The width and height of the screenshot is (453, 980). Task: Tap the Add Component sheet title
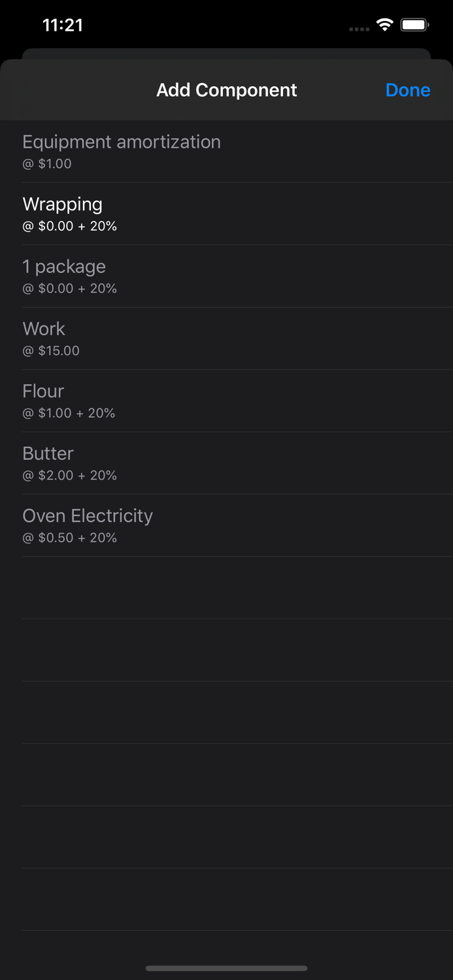click(226, 90)
